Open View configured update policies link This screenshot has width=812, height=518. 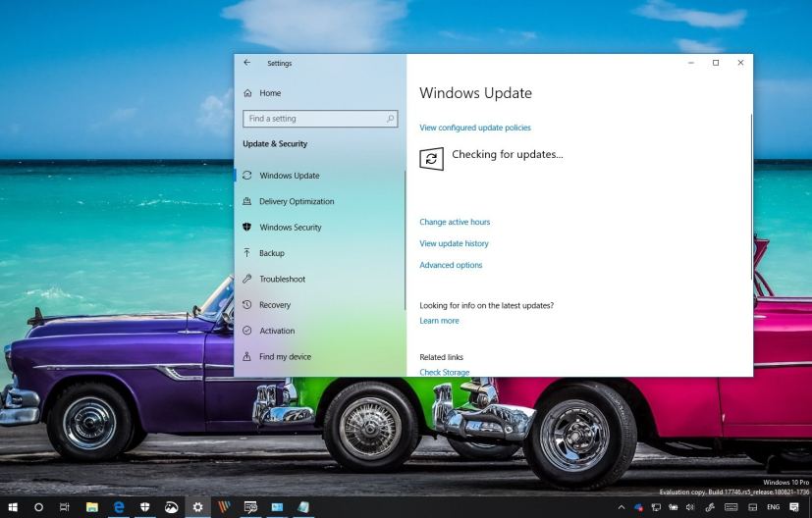[x=475, y=128]
